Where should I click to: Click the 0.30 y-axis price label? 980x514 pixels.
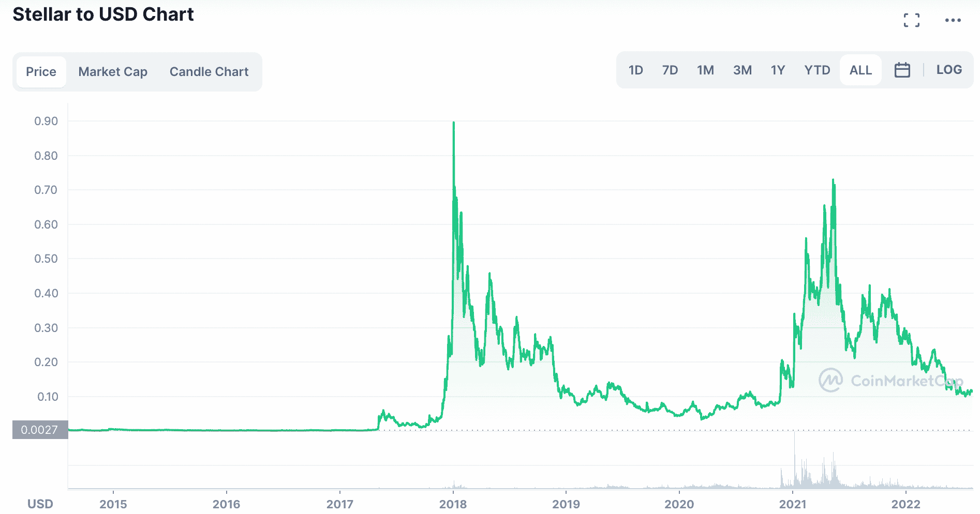[46, 328]
